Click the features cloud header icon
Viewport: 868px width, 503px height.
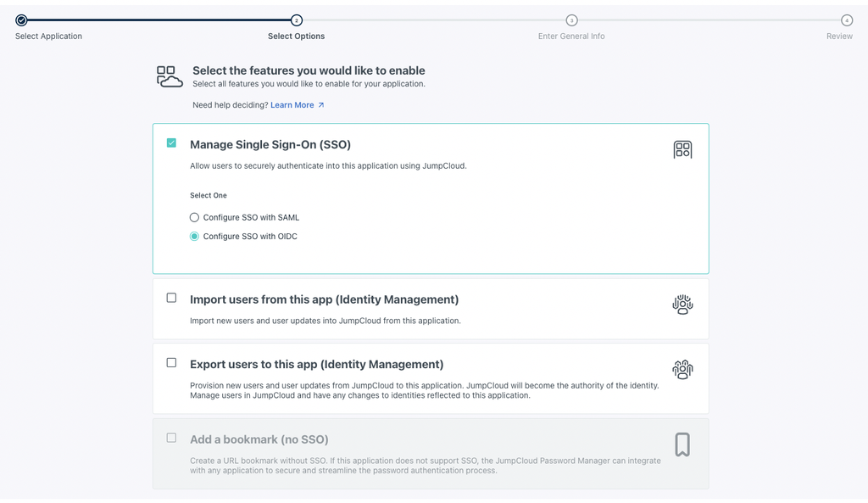point(170,76)
